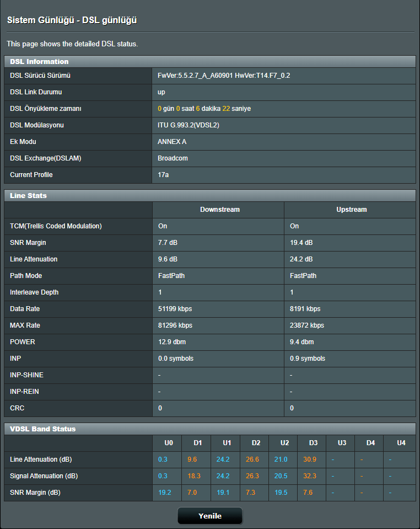The height and width of the screenshot is (529, 420).
Task: Click the Sistem Günlüğü - DSL günlüğü title
Action: [x=72, y=20]
